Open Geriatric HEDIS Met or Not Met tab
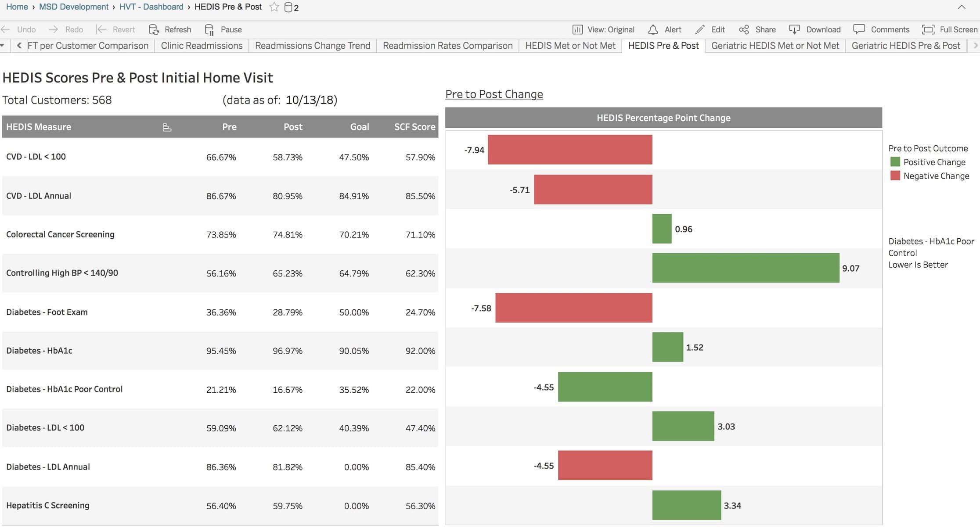Image resolution: width=980 pixels, height=531 pixels. tap(775, 46)
